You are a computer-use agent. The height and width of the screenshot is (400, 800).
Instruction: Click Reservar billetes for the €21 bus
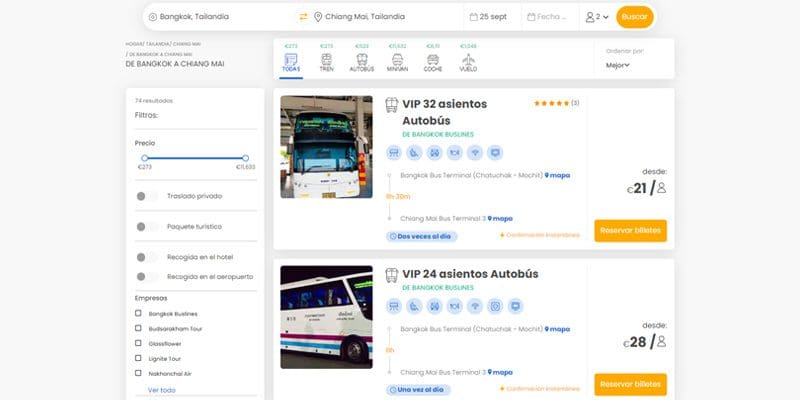click(630, 231)
